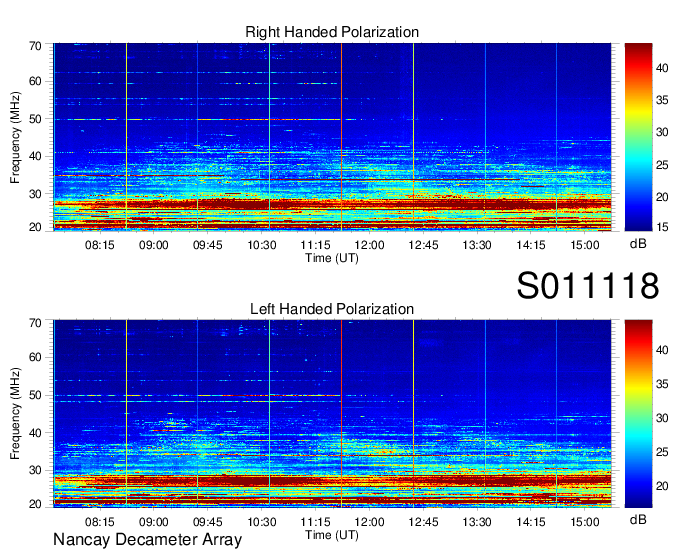Click the 'Time (UT)' label under top plot
The height and width of the screenshot is (552, 680).
[x=332, y=258]
